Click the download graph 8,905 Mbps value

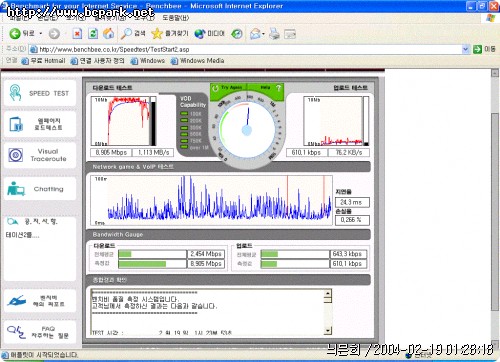coord(111,152)
